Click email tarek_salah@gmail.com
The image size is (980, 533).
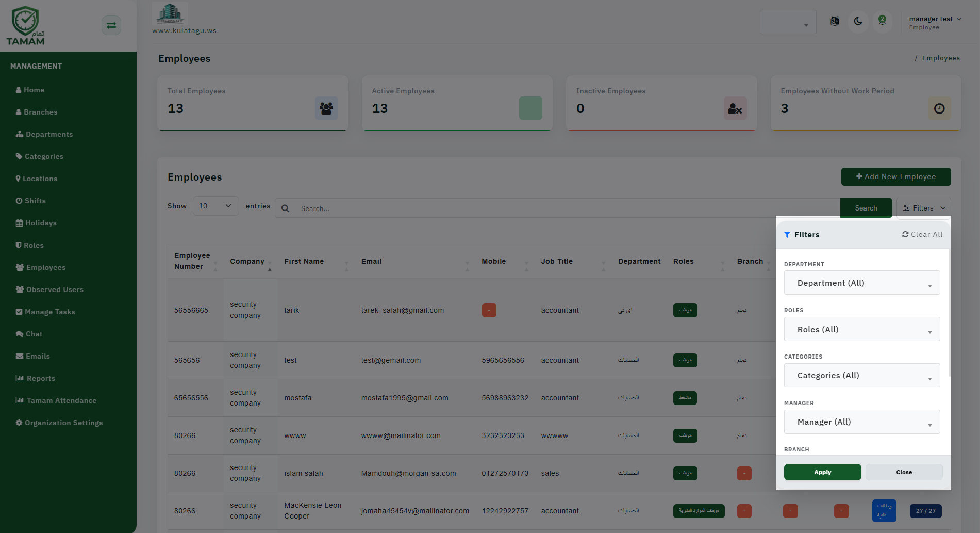coord(403,310)
